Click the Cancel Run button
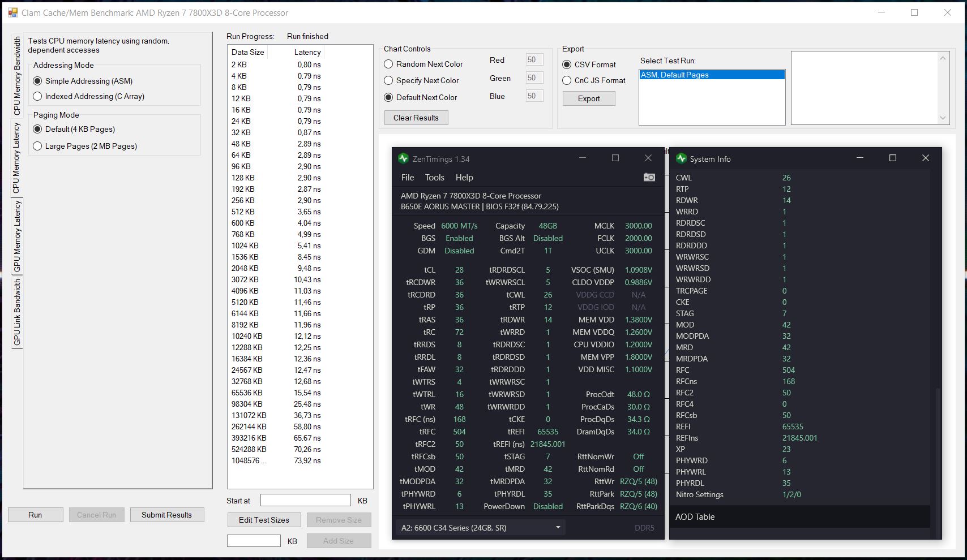This screenshot has height=560, width=967. pyautogui.click(x=96, y=515)
